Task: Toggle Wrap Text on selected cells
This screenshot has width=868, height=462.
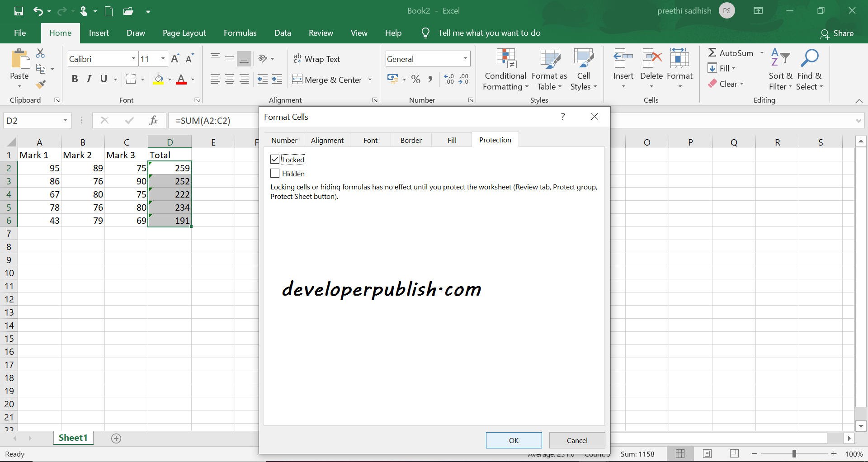Action: [317, 58]
